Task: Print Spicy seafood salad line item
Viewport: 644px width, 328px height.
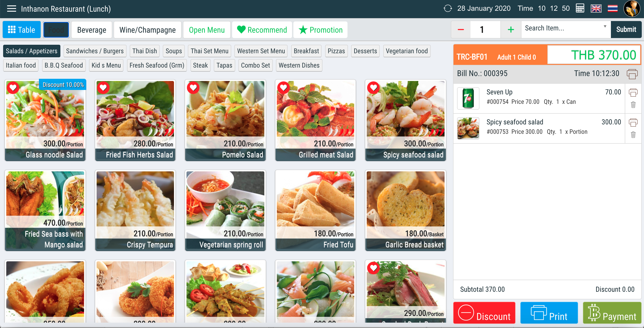Action: pos(633,122)
